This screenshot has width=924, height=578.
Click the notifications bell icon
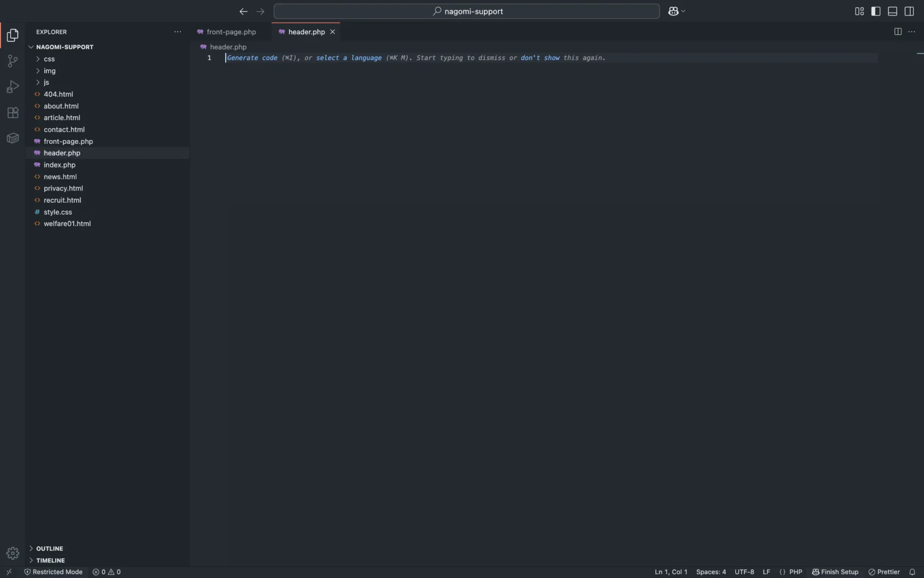(x=912, y=572)
